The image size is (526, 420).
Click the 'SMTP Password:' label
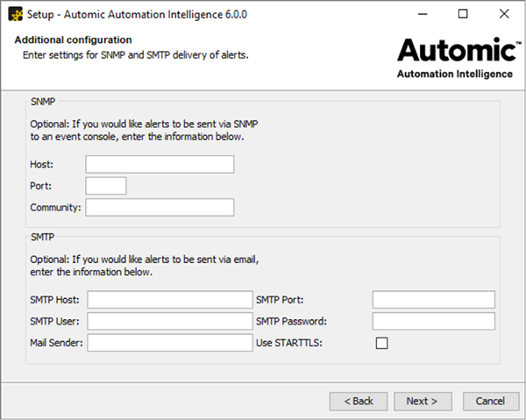[x=291, y=322]
